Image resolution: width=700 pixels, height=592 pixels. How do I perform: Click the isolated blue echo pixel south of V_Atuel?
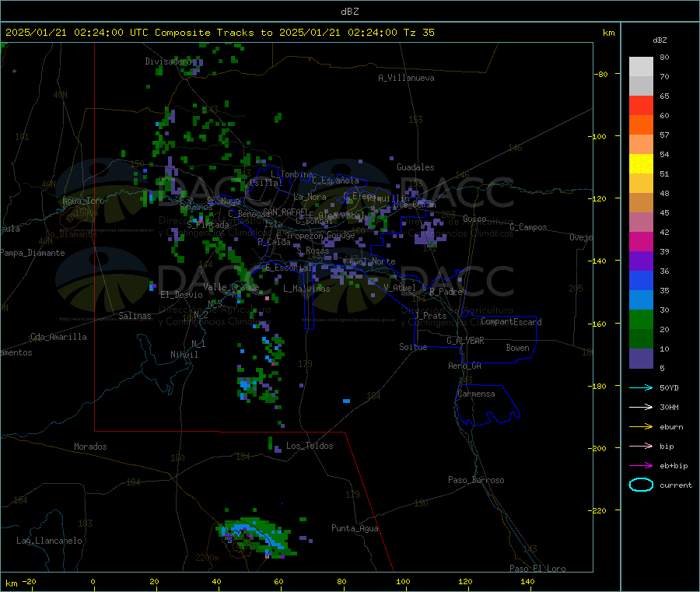click(346, 401)
